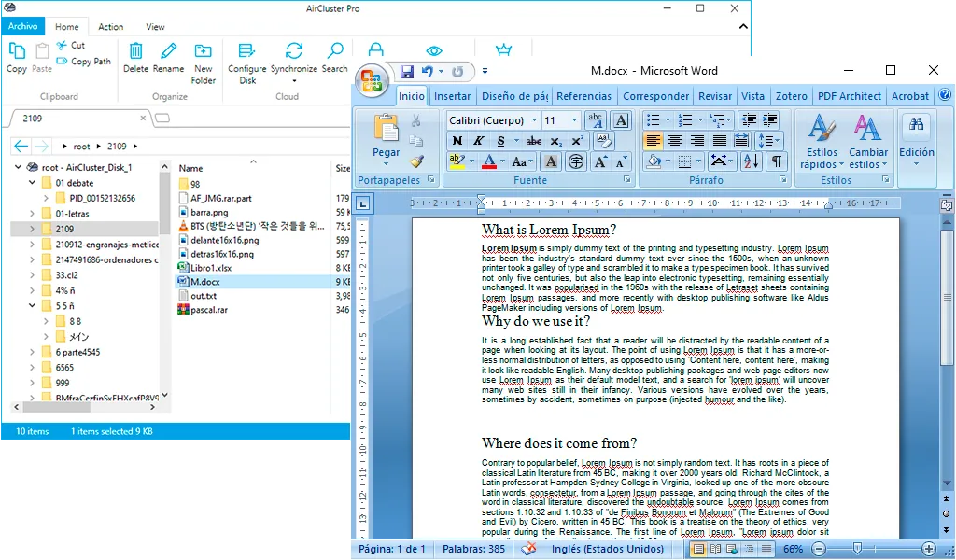Image resolution: width=956 pixels, height=560 pixels.
Task: Collapse the 01 debate tree folder
Action: click(x=33, y=183)
